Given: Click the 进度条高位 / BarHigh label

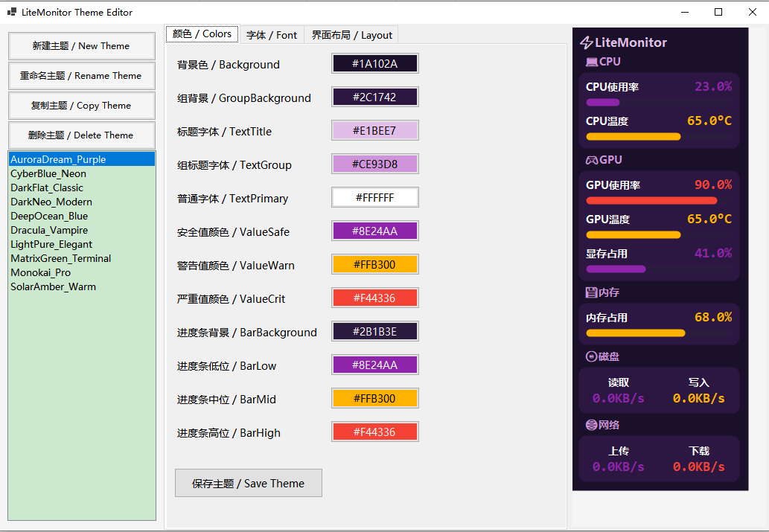Looking at the screenshot, I should coord(229,434).
